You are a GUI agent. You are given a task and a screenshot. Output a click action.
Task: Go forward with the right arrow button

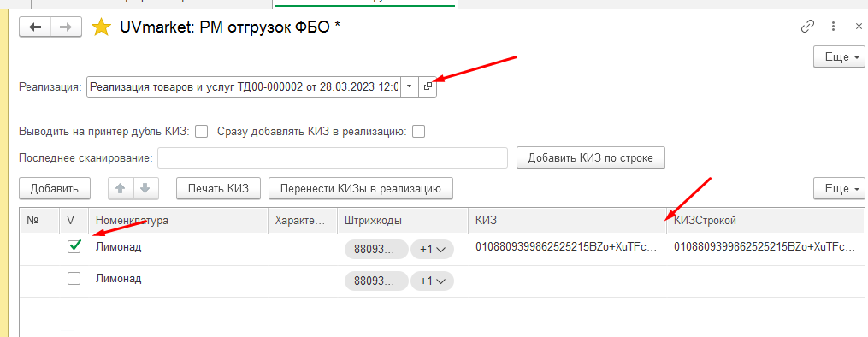click(66, 27)
